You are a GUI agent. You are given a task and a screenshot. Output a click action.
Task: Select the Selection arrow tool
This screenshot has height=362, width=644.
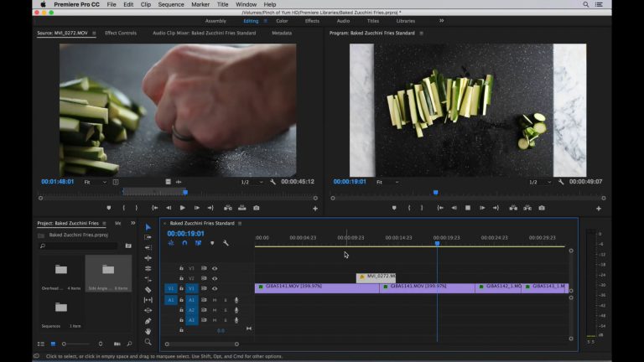[148, 227]
